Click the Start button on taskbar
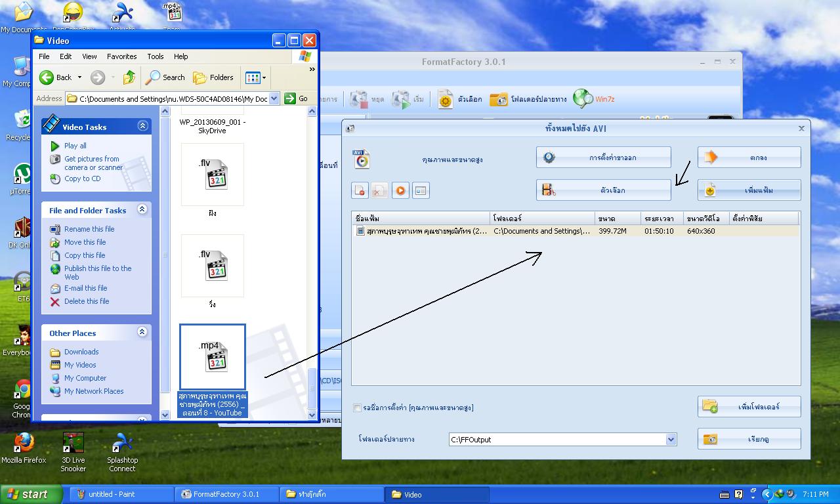840x504 pixels. click(31, 494)
